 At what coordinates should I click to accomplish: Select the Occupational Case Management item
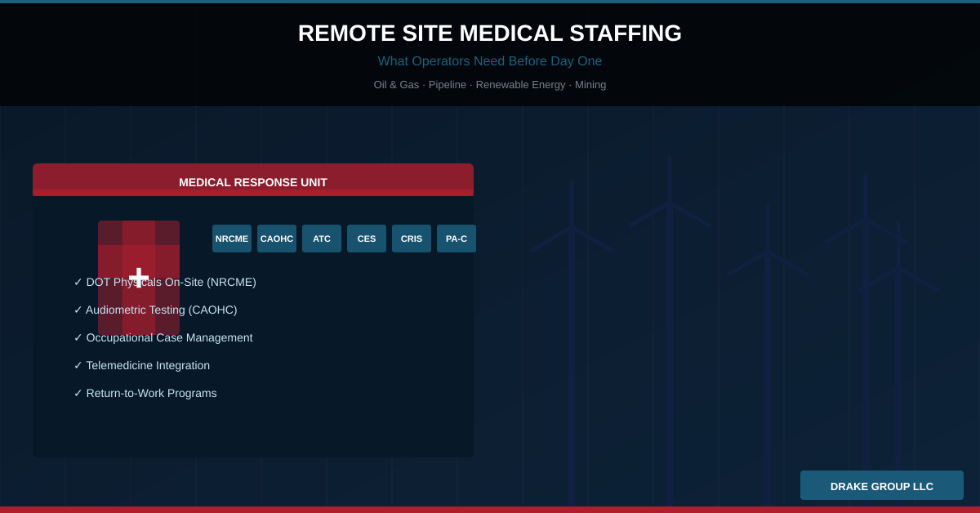163,337
